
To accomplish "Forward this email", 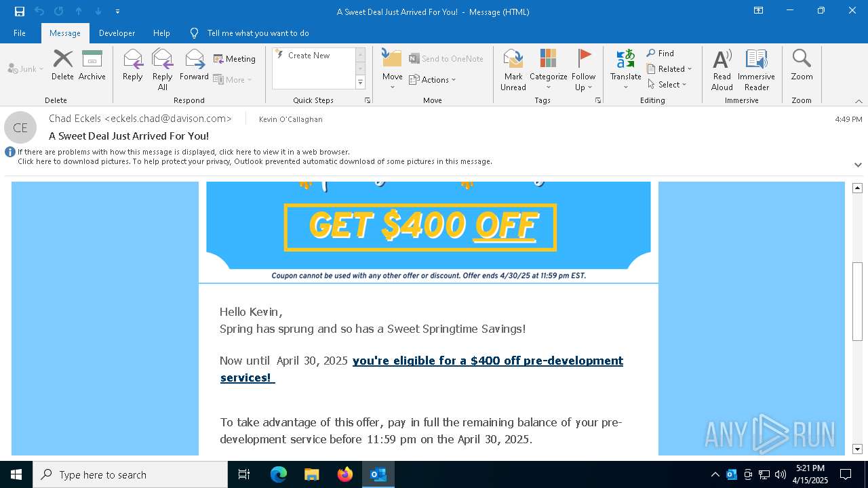I will (194, 65).
